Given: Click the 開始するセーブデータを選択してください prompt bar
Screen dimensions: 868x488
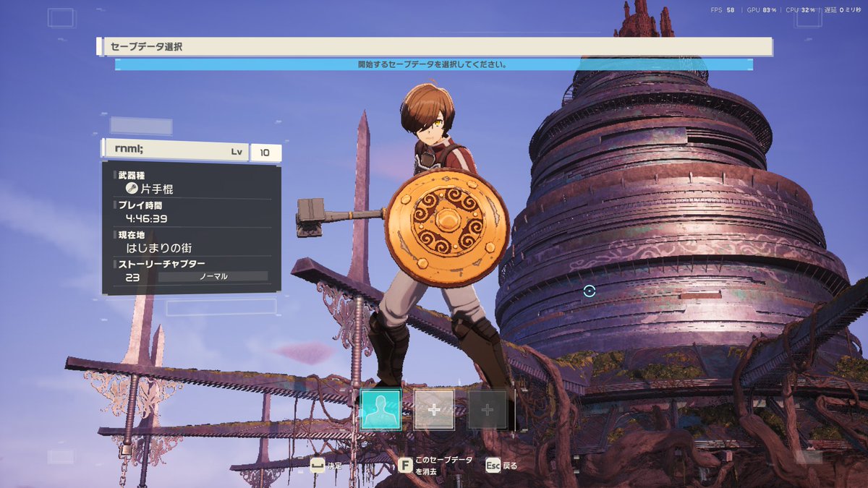Looking at the screenshot, I should pyautogui.click(x=434, y=64).
